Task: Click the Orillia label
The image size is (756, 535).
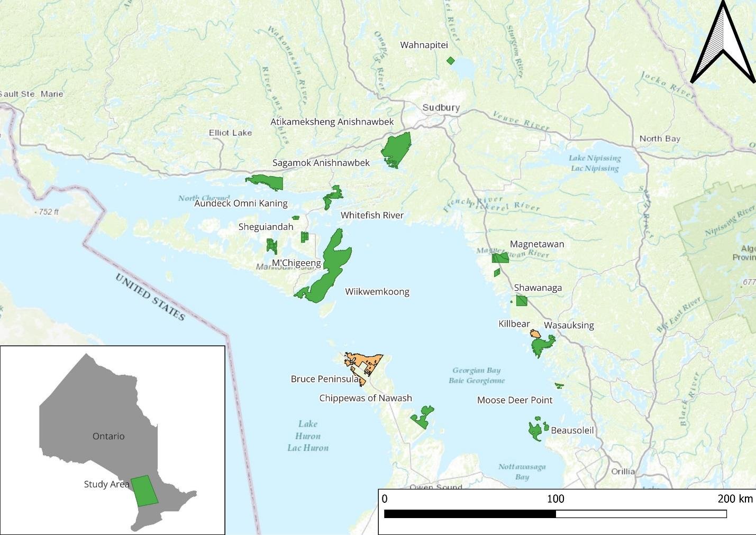Action: click(x=623, y=472)
